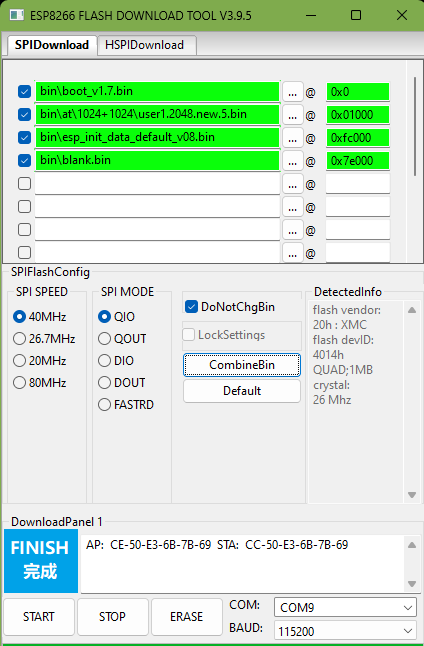The height and width of the screenshot is (646, 424).
Task: Click the 0xfc000 address field
Action: pos(358,138)
